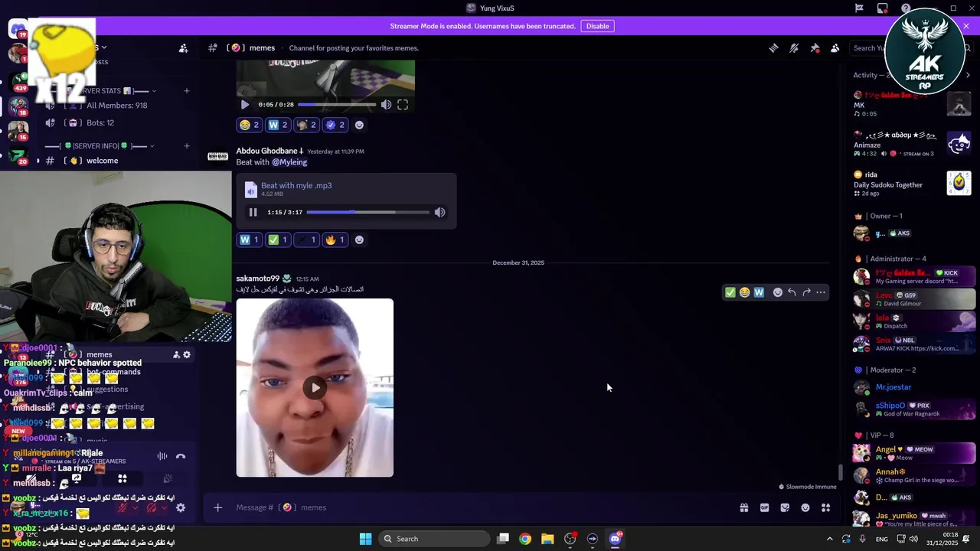Disconnect from voice with hang-up icon

coord(181,456)
